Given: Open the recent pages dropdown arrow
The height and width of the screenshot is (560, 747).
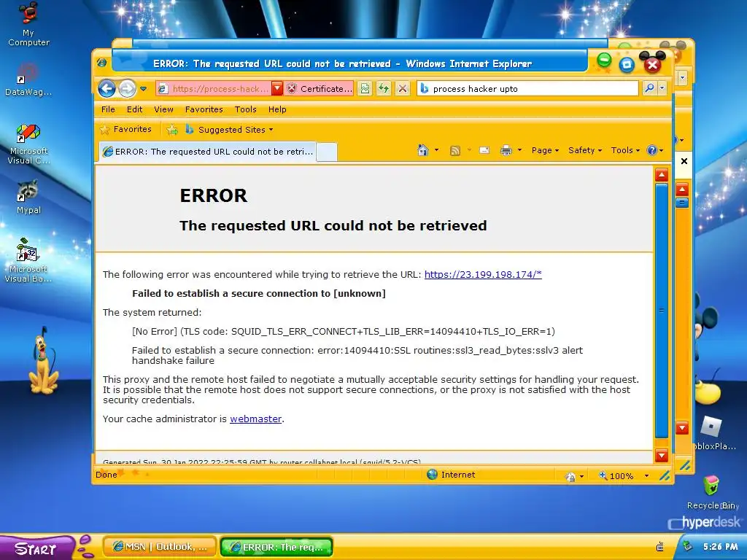Looking at the screenshot, I should click(144, 88).
